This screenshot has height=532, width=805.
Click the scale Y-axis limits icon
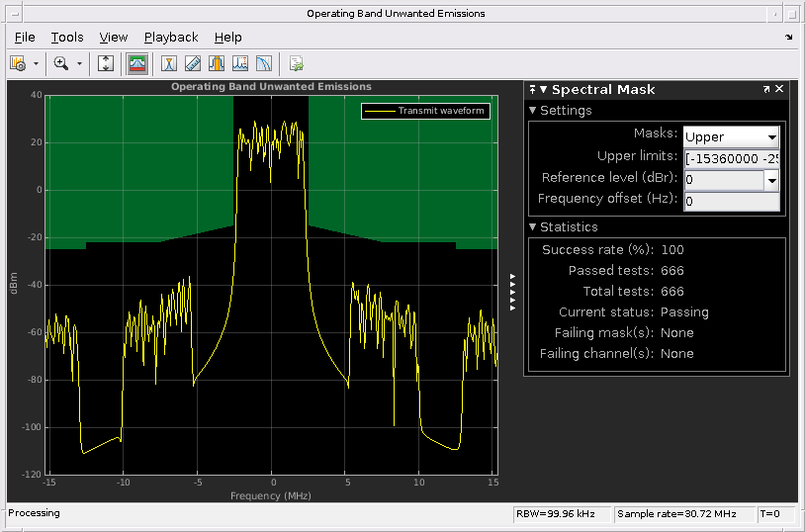(107, 63)
